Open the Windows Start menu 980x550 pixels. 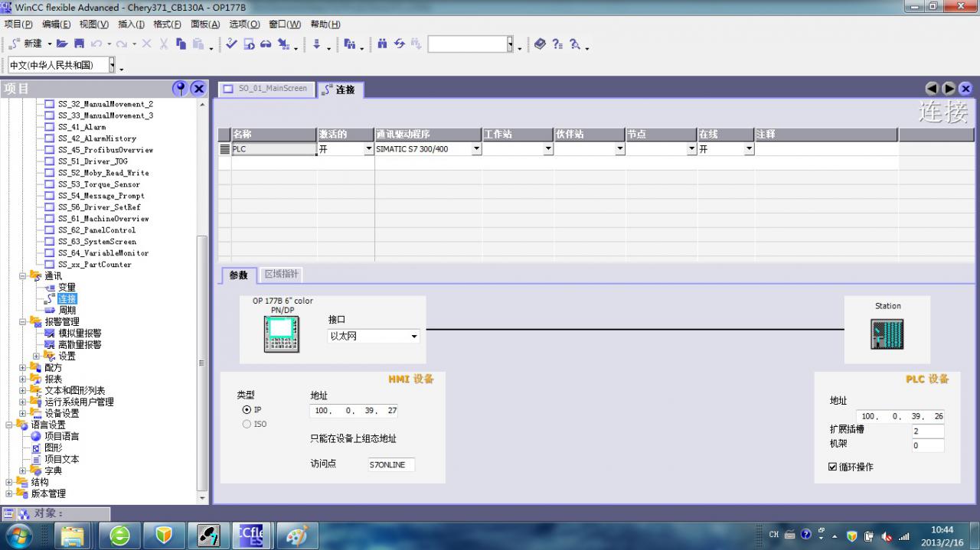click(19, 535)
